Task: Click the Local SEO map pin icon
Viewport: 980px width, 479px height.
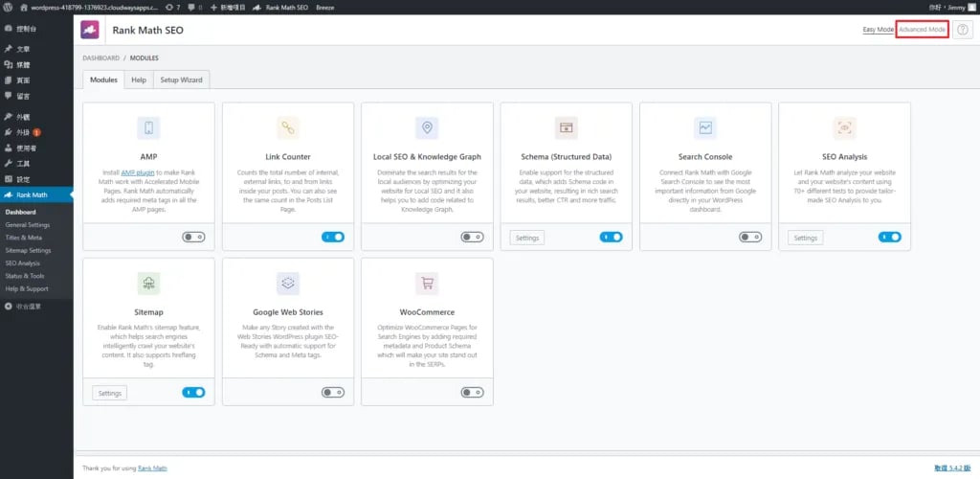Action: pos(427,128)
